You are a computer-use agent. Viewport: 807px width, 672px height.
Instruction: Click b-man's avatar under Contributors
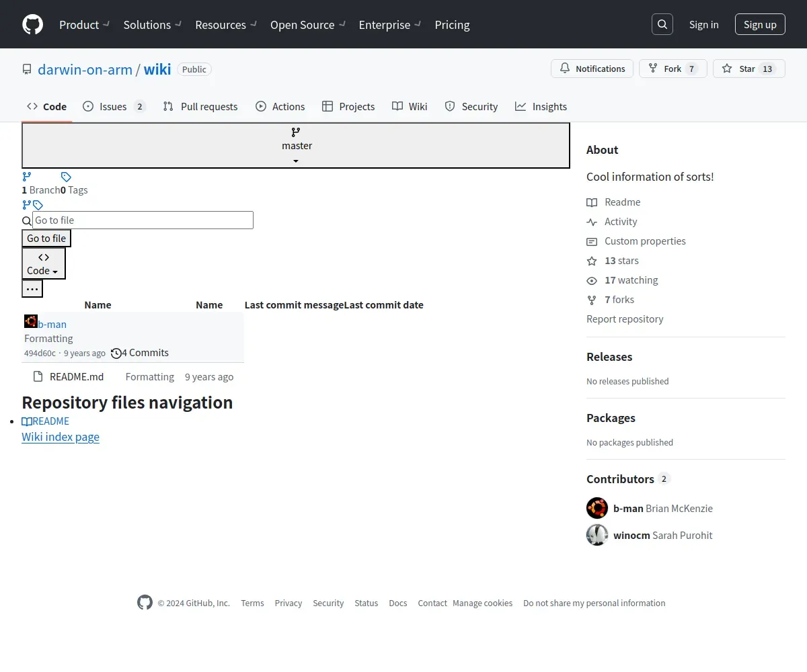click(x=597, y=508)
